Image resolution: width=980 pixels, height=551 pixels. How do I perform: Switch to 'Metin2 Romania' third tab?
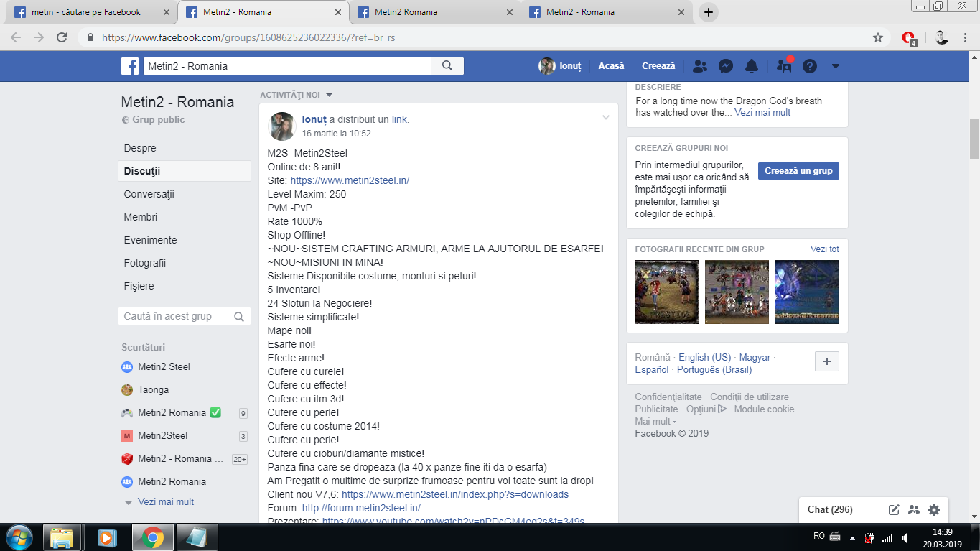(x=435, y=12)
